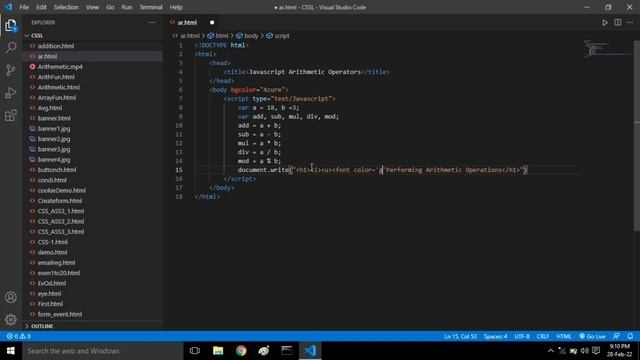Open the Extensions view
The image size is (640, 360).
(x=11, y=116)
